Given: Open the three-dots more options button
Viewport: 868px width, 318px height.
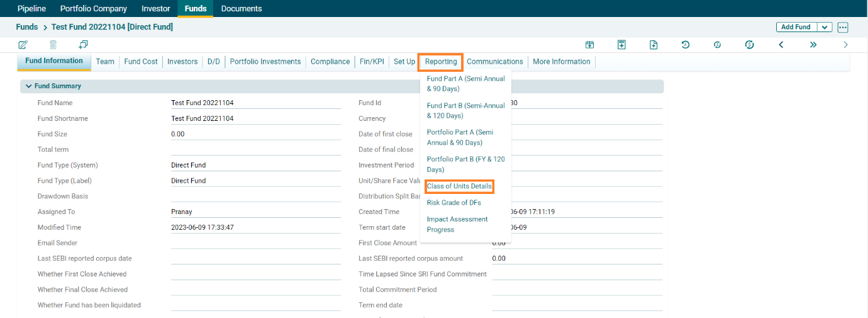Looking at the screenshot, I should pos(843,27).
